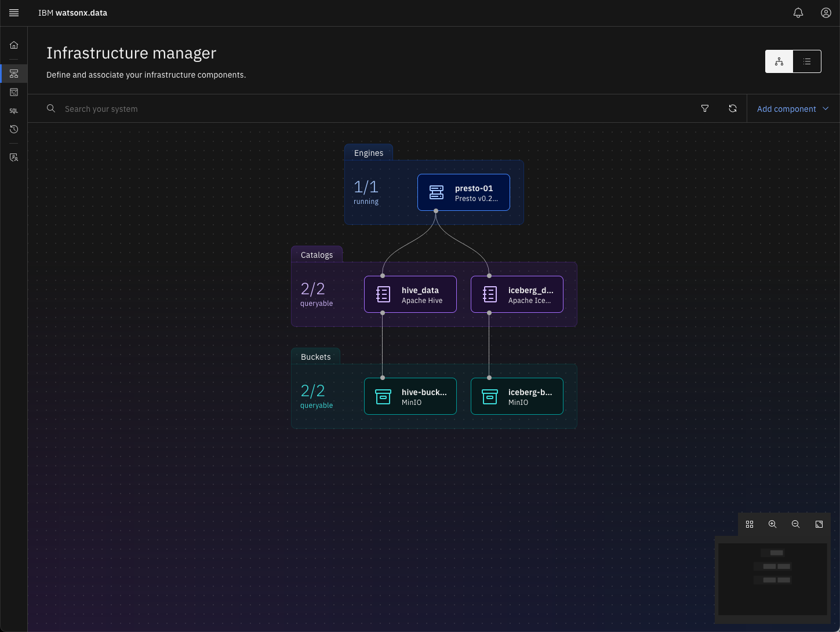
Task: Click the auto-arrange layout icon
Action: (x=750, y=524)
